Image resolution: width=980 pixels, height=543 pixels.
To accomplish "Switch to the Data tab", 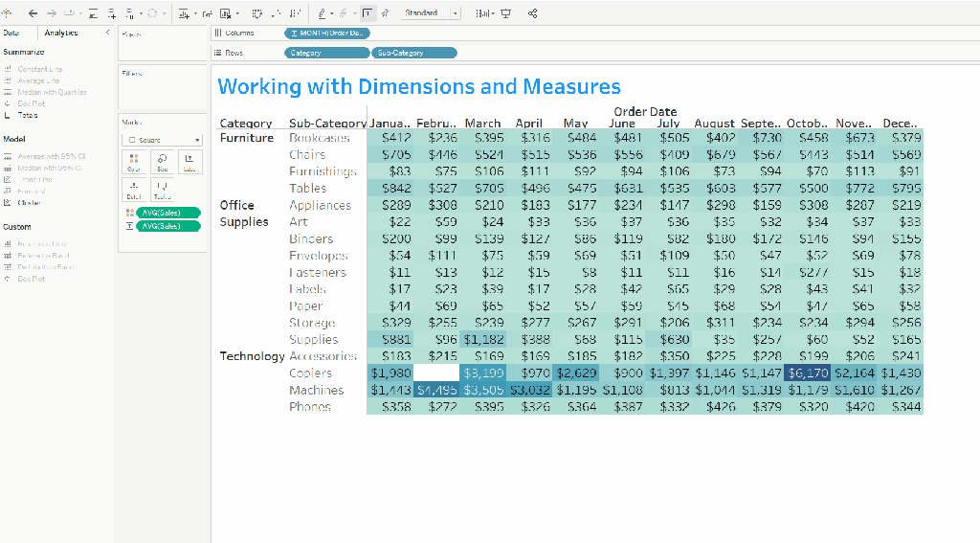I will click(11, 33).
